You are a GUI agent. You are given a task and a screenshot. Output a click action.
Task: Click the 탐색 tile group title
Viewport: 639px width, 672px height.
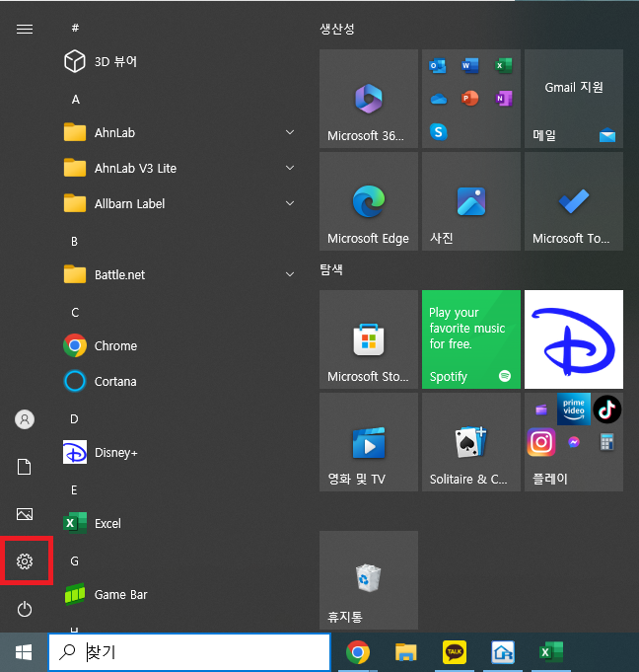[x=331, y=269]
